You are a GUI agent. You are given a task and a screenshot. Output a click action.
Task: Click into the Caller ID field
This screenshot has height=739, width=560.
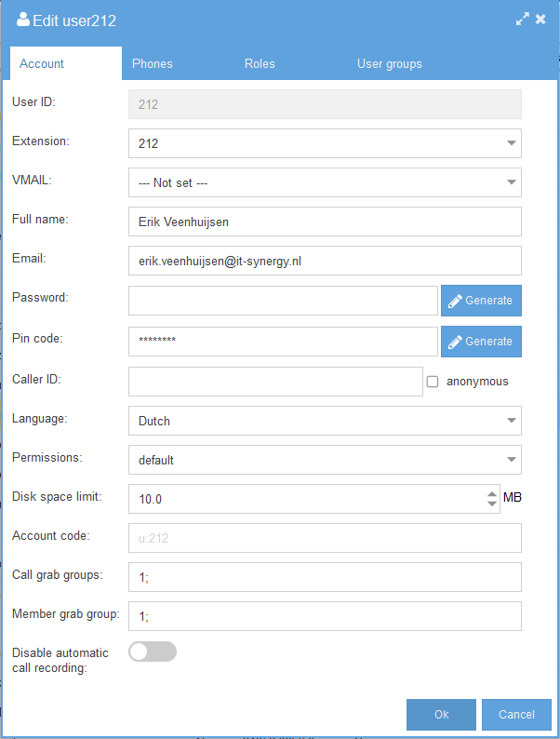coord(275,382)
